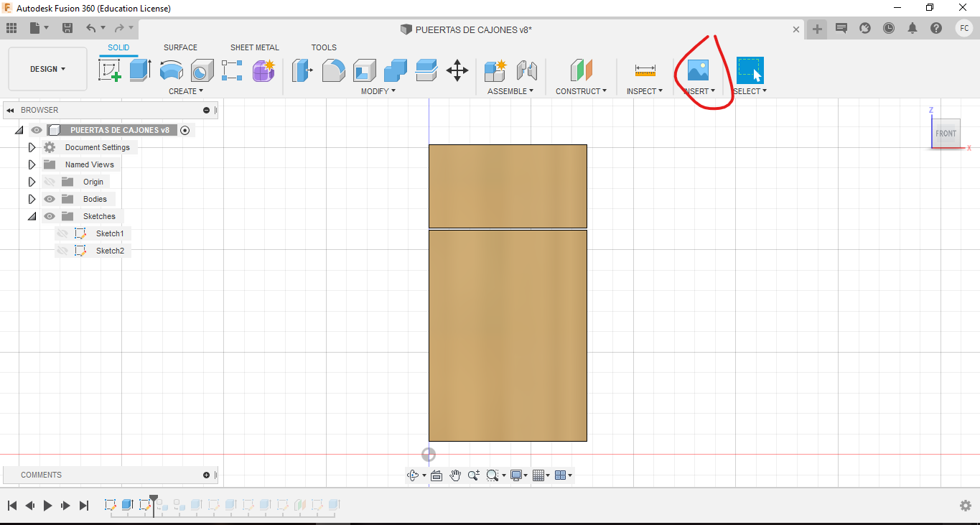
Task: Choose the Revolve tool
Action: tap(171, 70)
